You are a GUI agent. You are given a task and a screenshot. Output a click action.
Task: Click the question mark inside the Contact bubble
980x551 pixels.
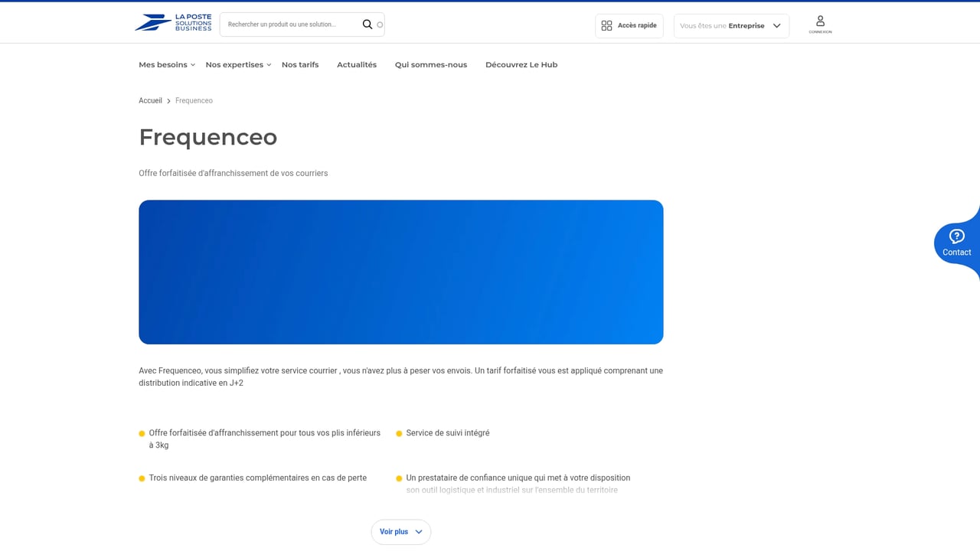click(956, 236)
